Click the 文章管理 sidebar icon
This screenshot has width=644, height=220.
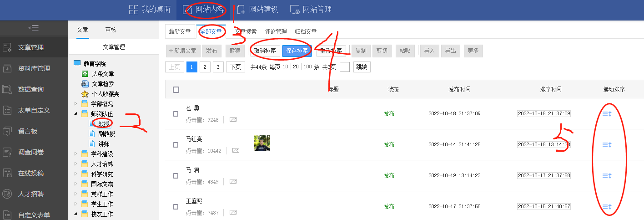click(x=7, y=47)
